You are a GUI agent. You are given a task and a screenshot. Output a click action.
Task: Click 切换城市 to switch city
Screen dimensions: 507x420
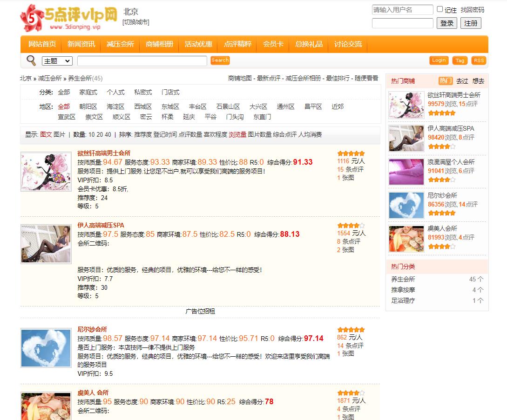(136, 22)
